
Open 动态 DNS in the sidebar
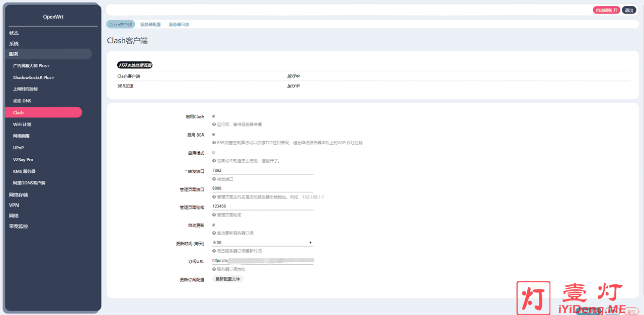click(22, 101)
